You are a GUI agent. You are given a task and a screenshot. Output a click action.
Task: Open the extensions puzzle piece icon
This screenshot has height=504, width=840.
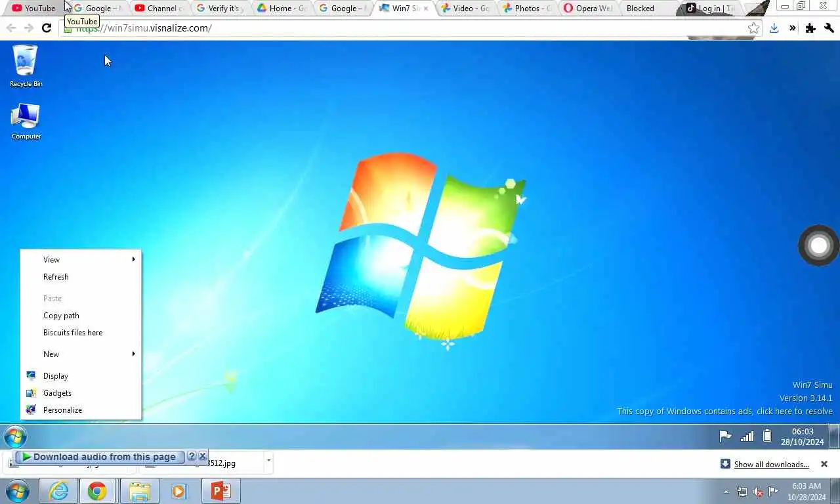[x=810, y=28]
